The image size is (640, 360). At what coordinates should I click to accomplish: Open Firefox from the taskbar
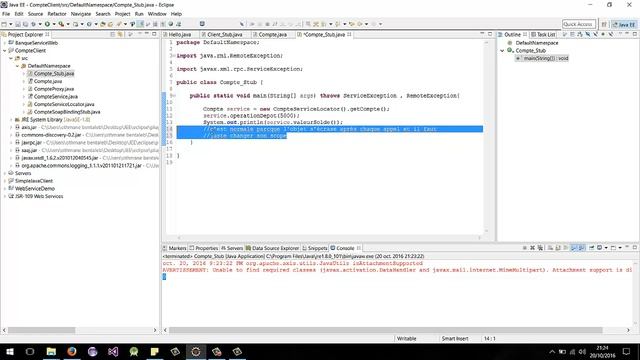click(x=72, y=351)
